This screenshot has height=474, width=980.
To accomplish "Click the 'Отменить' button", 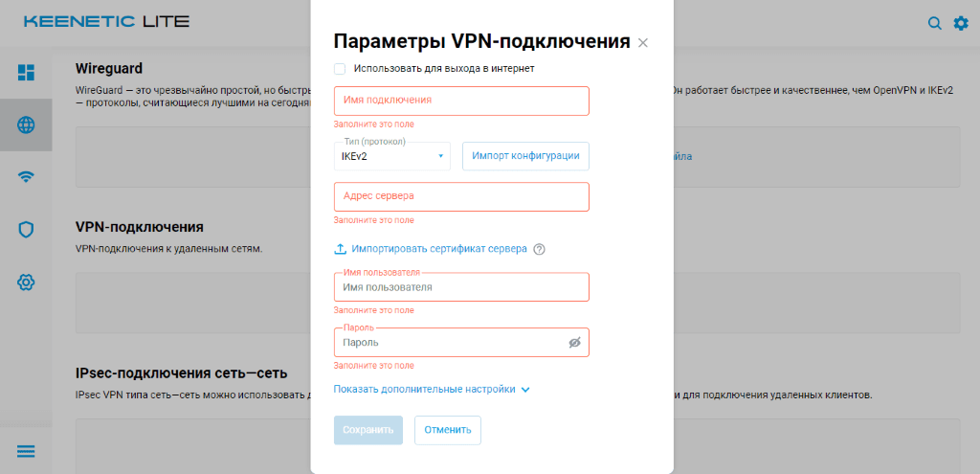I will [x=447, y=430].
